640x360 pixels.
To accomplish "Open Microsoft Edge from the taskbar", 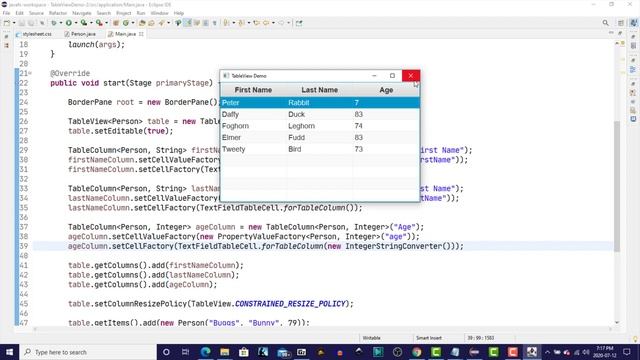I will (205, 352).
